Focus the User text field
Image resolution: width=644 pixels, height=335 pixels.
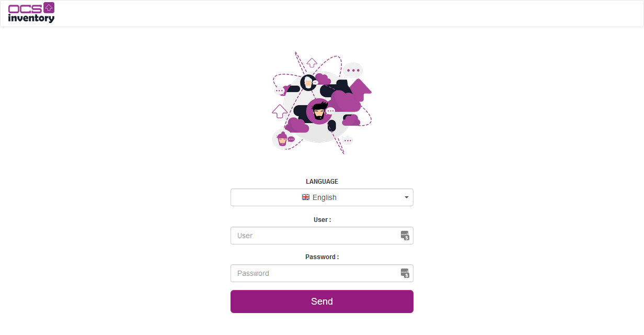[x=314, y=236]
